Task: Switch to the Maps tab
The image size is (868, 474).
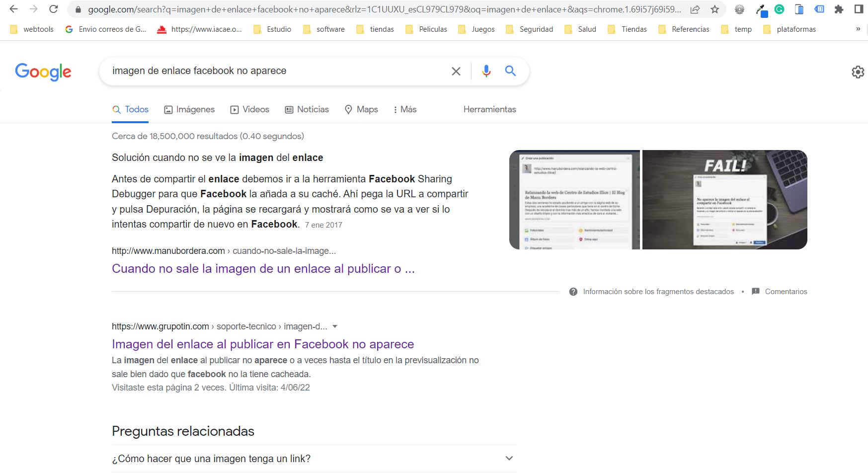Action: (x=361, y=109)
